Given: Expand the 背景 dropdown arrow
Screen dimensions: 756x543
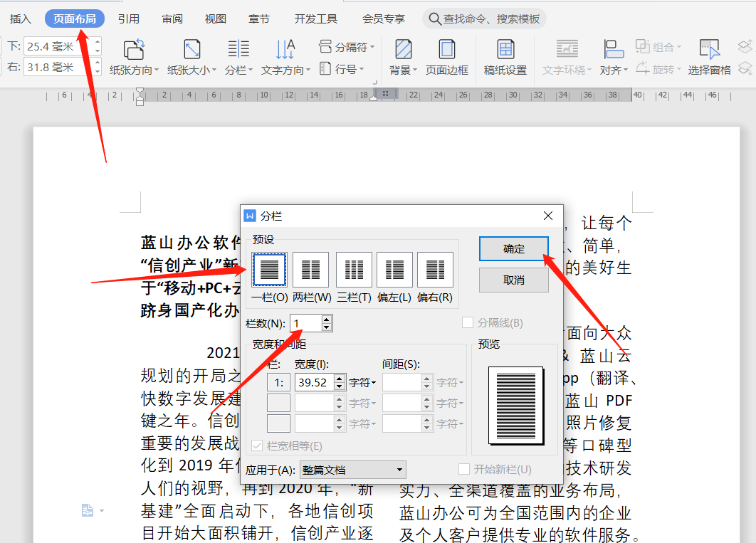Looking at the screenshot, I should (414, 70).
